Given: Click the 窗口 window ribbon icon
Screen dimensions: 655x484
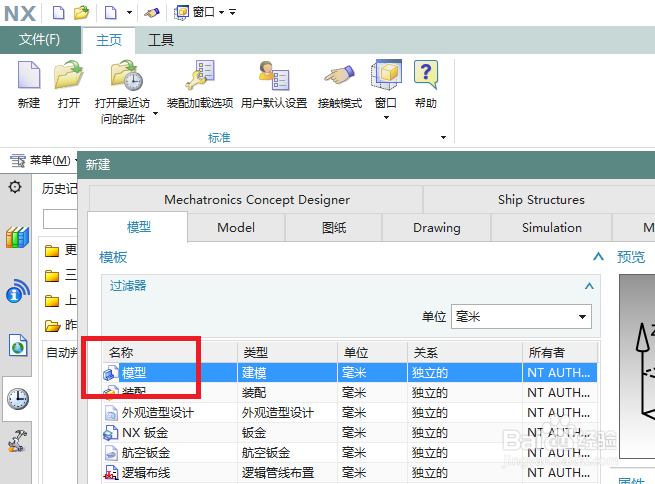Looking at the screenshot, I should [x=386, y=75].
